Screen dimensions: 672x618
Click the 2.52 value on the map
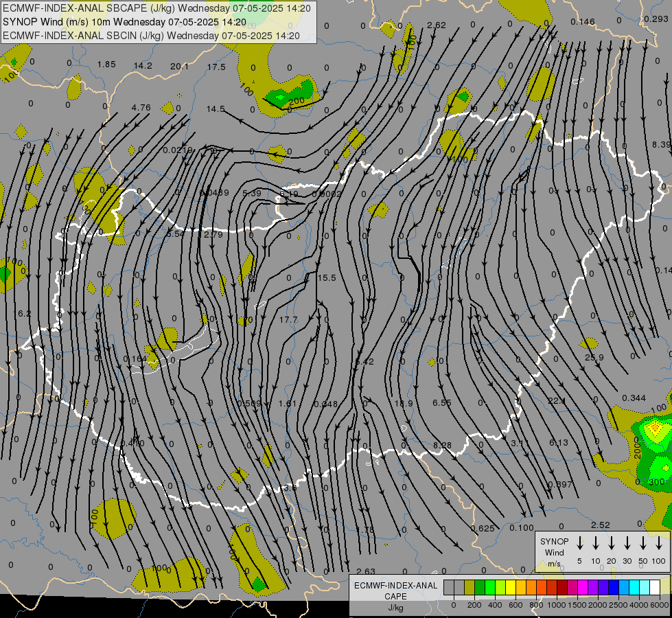coord(601,525)
